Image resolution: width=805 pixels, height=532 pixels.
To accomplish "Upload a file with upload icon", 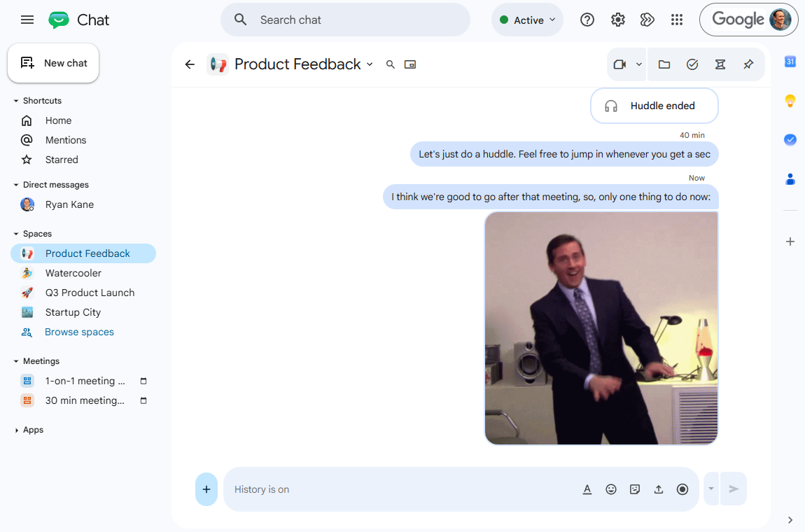I will 659,489.
